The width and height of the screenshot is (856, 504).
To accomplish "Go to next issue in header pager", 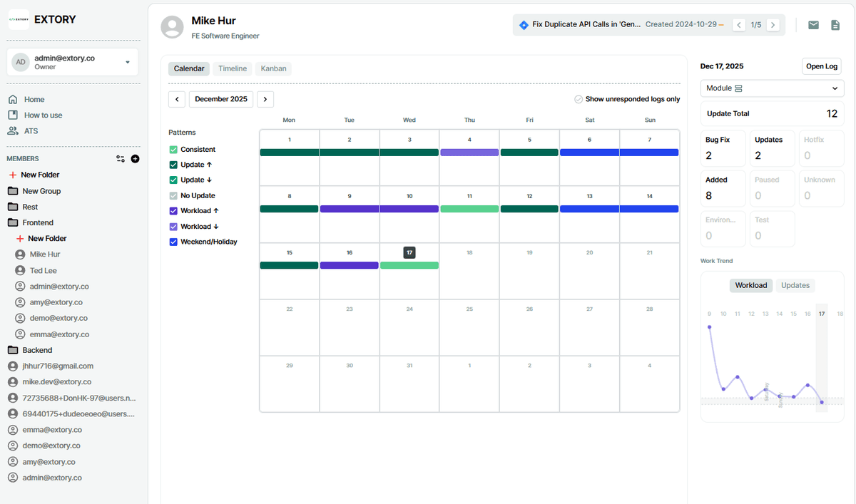I will (x=773, y=25).
